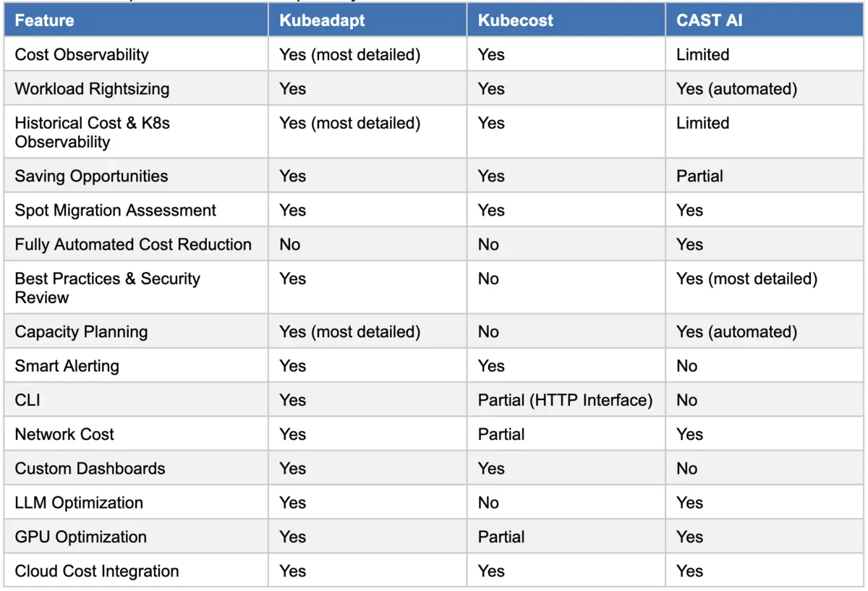Click Best Practices & Security Review cell
This screenshot has width=868, height=591.
pyautogui.click(x=107, y=288)
